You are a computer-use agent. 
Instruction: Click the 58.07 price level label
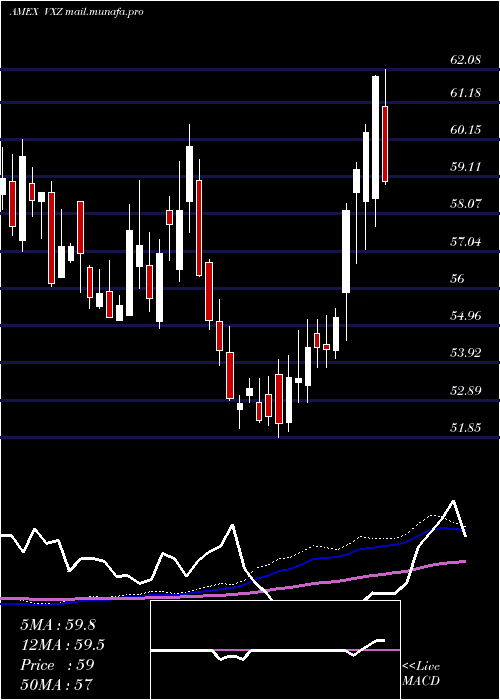pyautogui.click(x=465, y=204)
